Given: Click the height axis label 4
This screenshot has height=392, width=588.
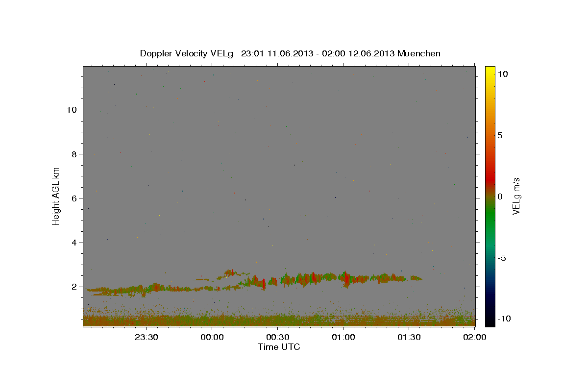Looking at the screenshot, I should tap(75, 243).
